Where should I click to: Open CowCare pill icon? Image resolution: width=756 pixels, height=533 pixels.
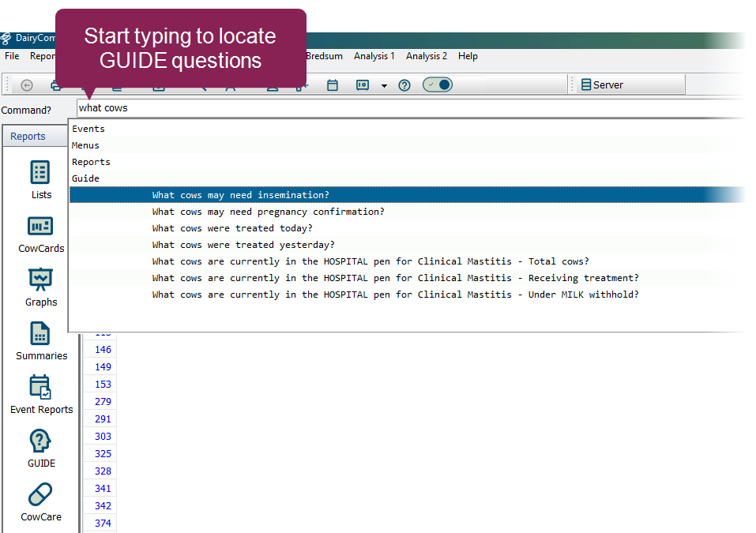40,495
